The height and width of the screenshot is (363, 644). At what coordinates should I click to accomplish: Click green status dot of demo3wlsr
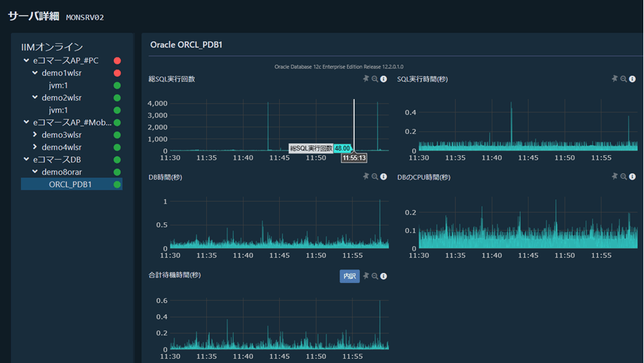pyautogui.click(x=117, y=135)
